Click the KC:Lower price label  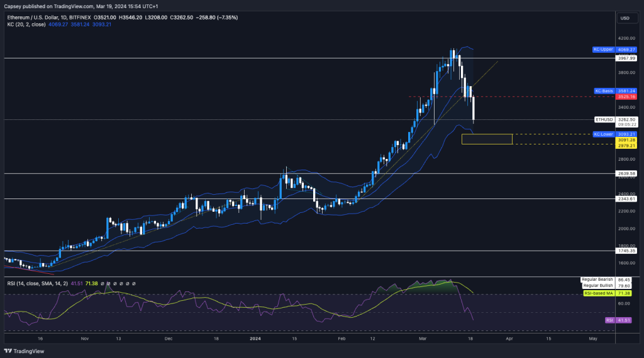click(603, 134)
